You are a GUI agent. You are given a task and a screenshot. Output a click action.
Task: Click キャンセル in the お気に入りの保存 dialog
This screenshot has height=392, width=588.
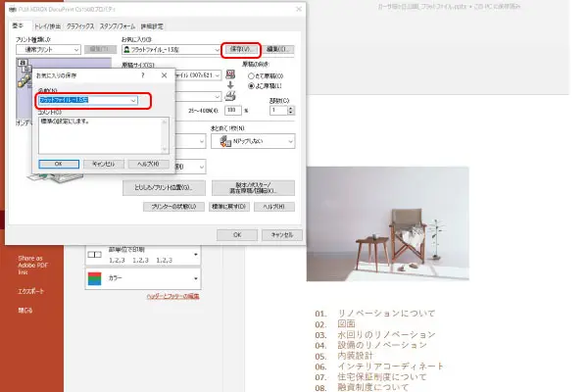click(x=104, y=164)
